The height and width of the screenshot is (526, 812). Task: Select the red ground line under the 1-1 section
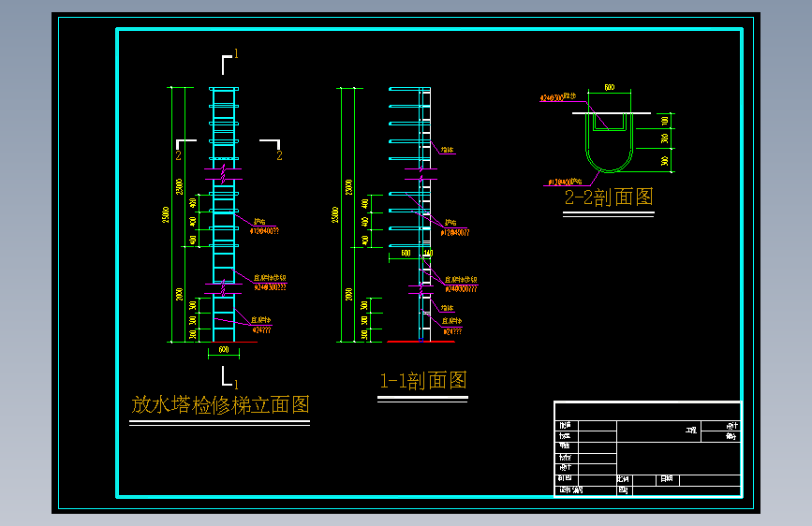pos(421,342)
